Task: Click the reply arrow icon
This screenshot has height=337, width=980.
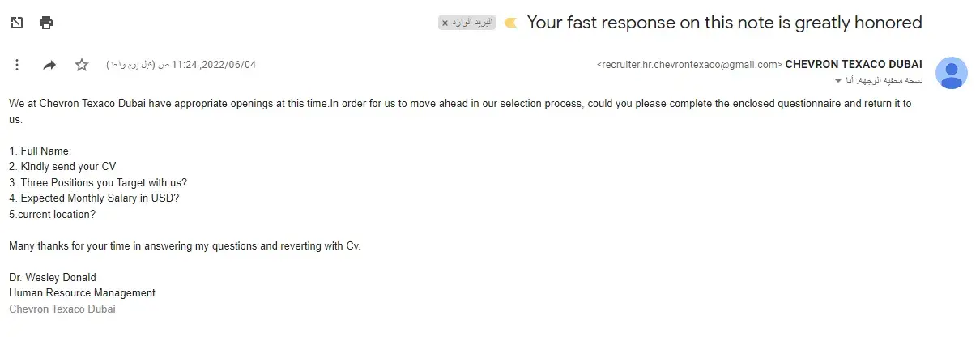Action: tap(49, 65)
